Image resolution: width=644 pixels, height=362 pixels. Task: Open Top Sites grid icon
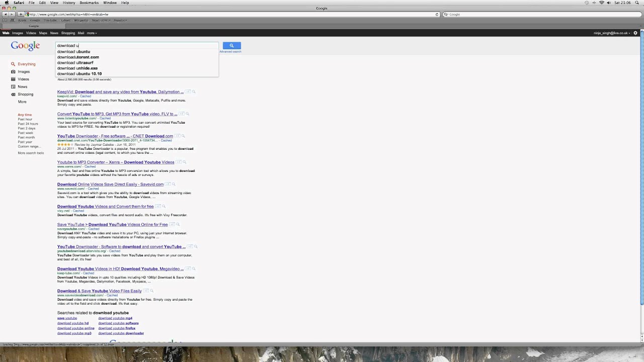13,20
